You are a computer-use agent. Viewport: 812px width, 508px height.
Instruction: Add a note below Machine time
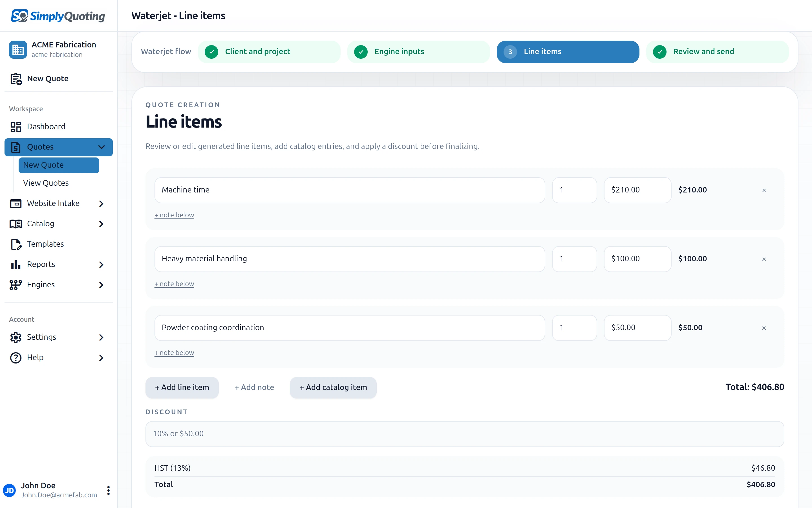(x=174, y=215)
